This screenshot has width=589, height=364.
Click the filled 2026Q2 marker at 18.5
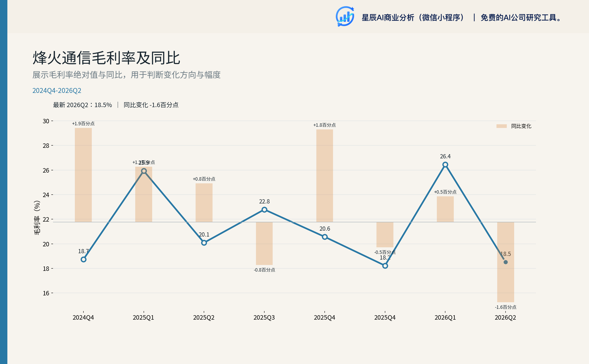click(x=506, y=262)
